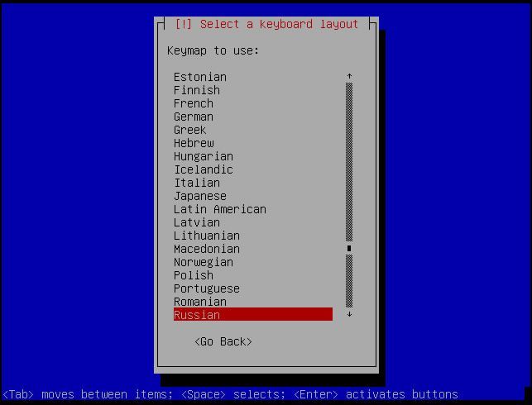Choose Japanese from the list

tap(200, 196)
